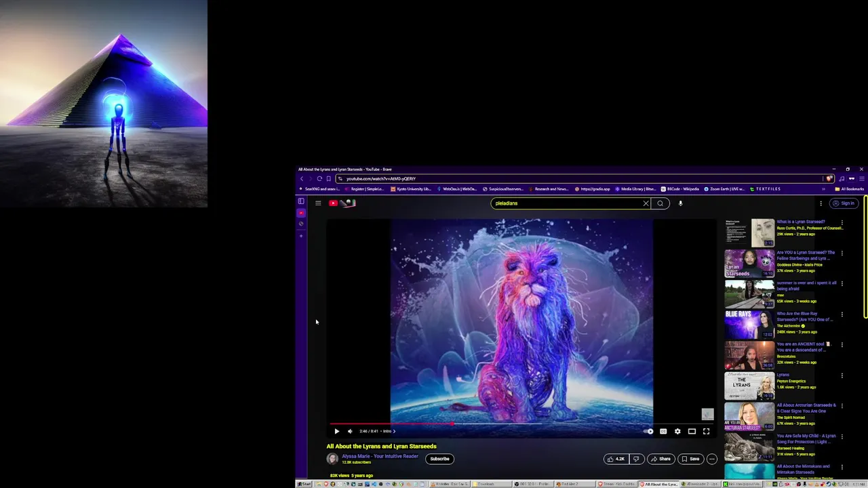Open the TEXTFILES bookmark
The height and width of the screenshot is (488, 868).
point(765,189)
